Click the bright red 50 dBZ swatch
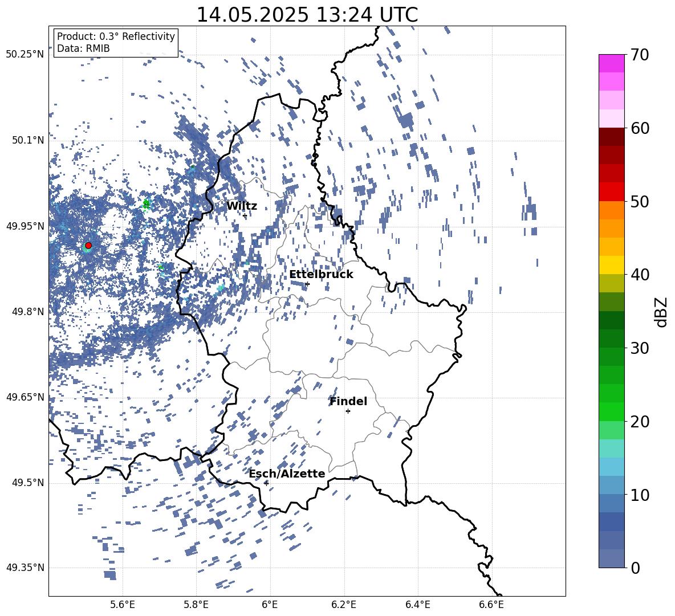 click(x=612, y=192)
